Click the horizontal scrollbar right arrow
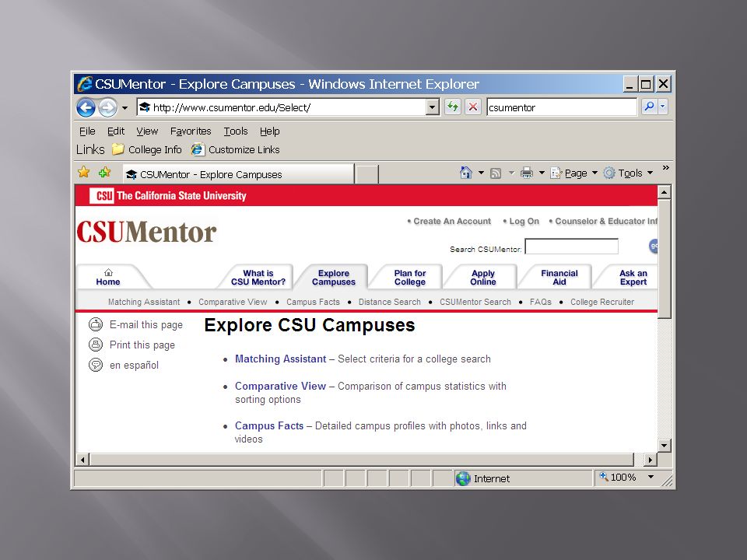This screenshot has width=747, height=560. point(650,460)
